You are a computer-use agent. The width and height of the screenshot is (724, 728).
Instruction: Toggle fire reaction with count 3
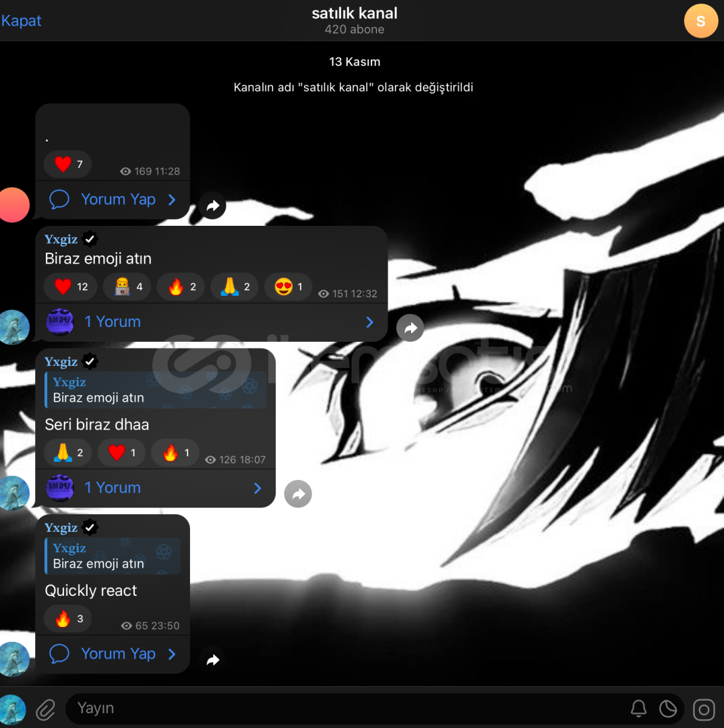[67, 618]
